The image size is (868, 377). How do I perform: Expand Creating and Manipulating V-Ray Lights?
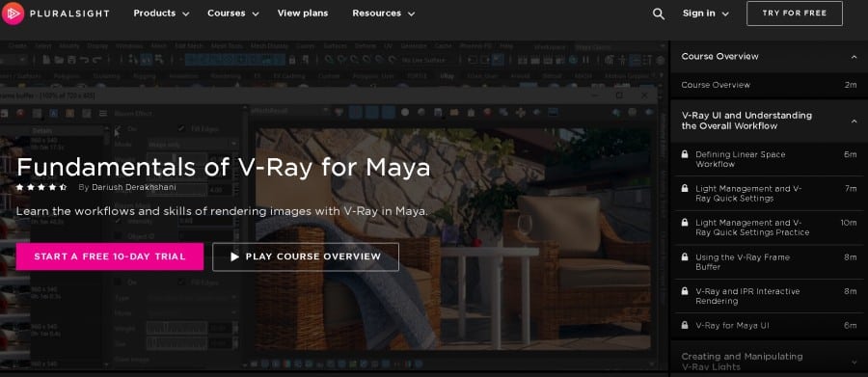click(x=769, y=361)
